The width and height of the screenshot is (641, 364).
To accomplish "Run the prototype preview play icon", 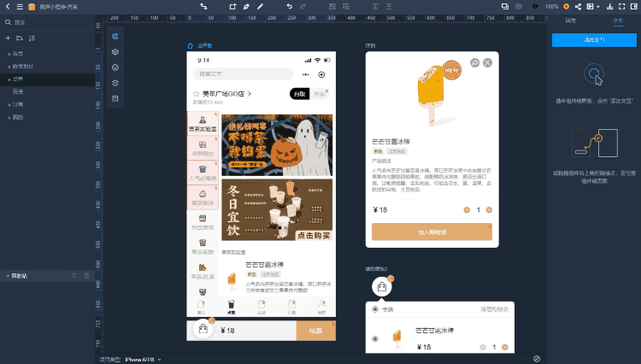I will [x=590, y=7].
